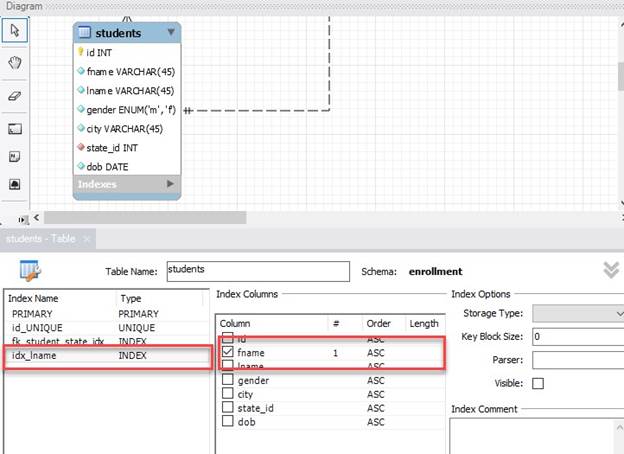The image size is (624, 454).
Task: Select the eraser tool
Action: 15,96
